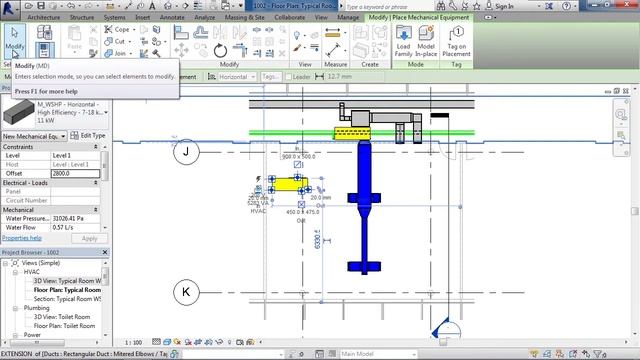Click the Load Family button
The height and width of the screenshot is (360, 640).
[403, 41]
